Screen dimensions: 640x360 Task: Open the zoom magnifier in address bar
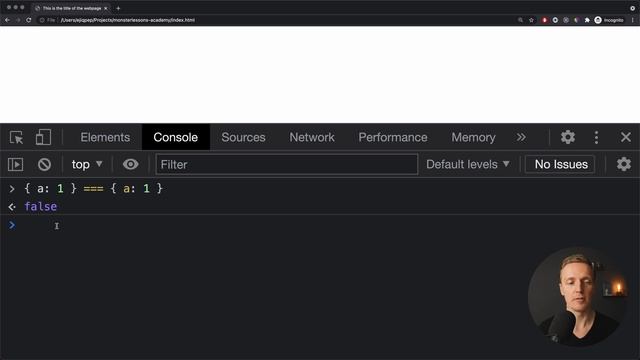point(520,20)
